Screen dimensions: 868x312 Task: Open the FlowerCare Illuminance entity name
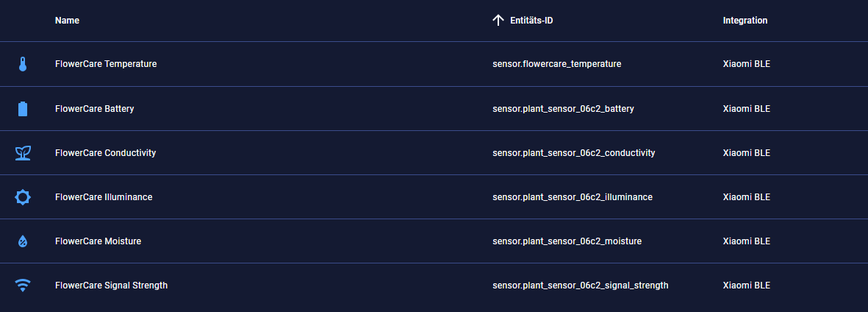[x=104, y=197]
